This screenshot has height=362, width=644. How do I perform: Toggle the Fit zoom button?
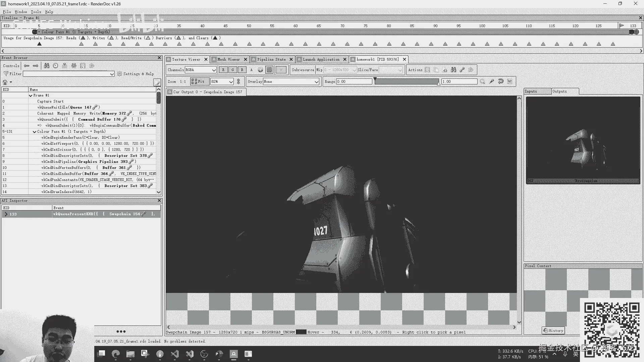tap(199, 81)
